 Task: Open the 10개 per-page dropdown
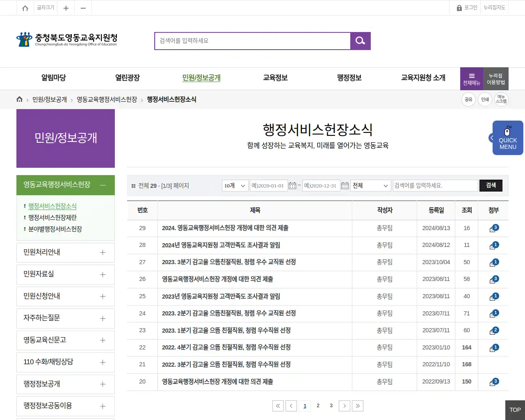235,186
